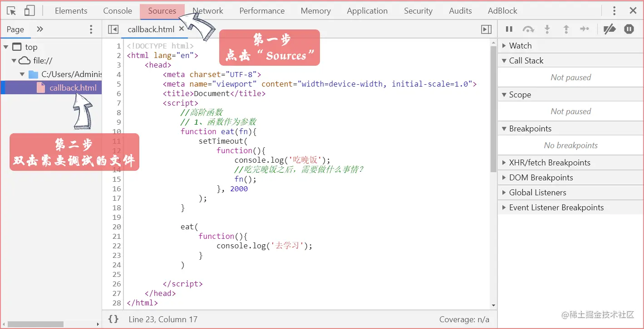This screenshot has height=329, width=644.
Task: Select the callback.html editor tab
Action: coord(151,29)
